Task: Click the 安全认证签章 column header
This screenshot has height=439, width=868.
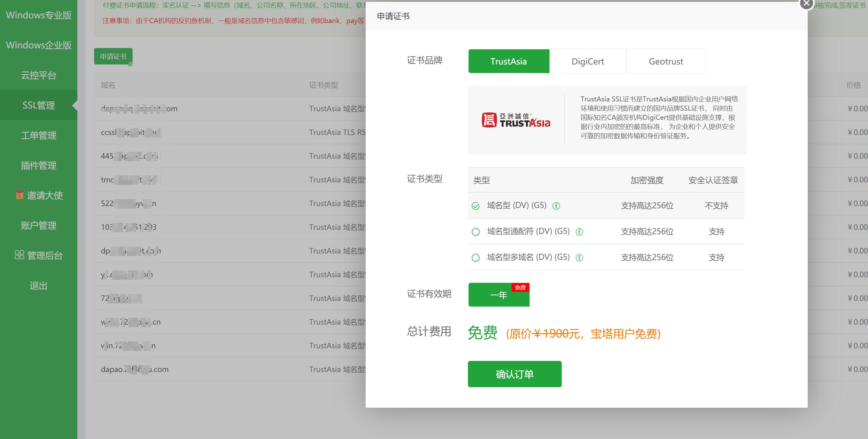Action: click(713, 180)
